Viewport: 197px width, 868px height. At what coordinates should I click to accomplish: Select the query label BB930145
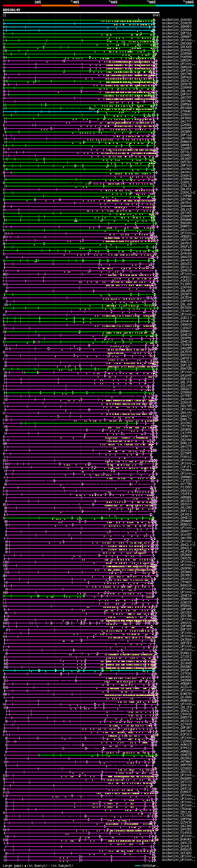click(11, 10)
